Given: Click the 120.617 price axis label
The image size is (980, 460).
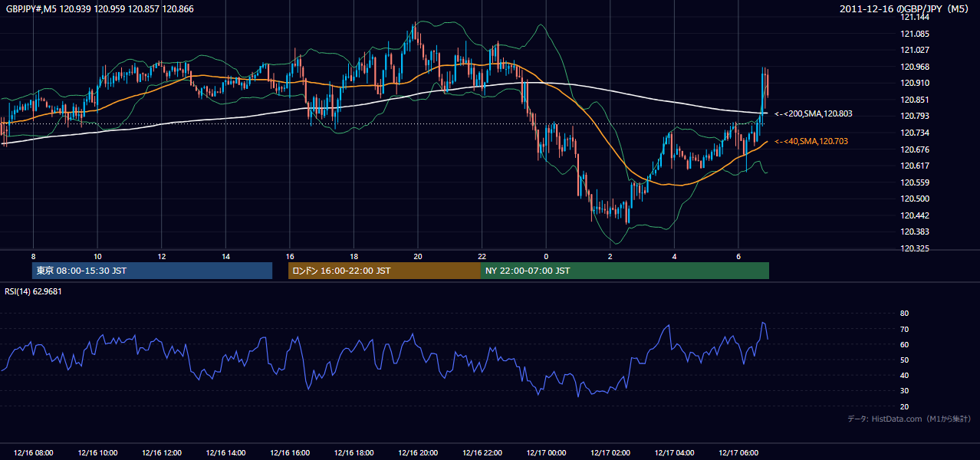Looking at the screenshot, I should pyautogui.click(x=914, y=166).
